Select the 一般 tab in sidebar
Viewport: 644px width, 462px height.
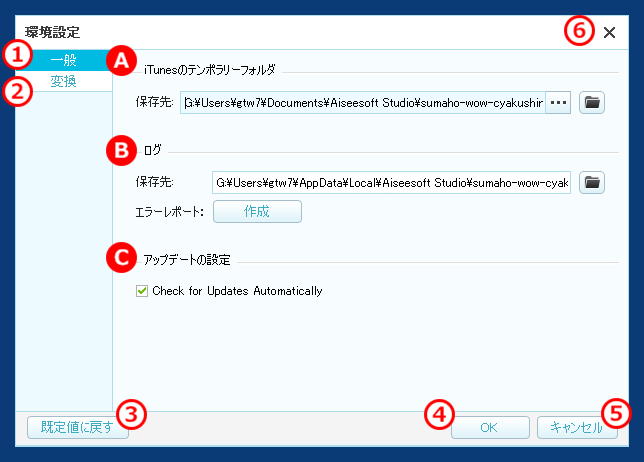click(64, 60)
